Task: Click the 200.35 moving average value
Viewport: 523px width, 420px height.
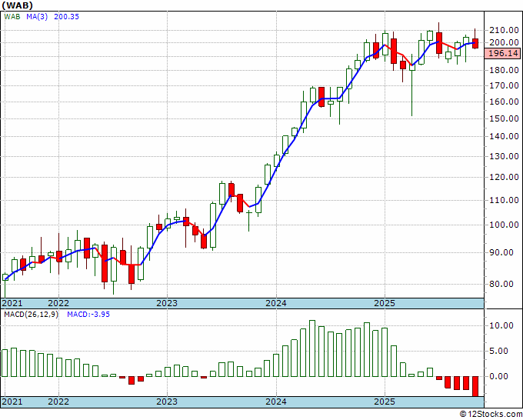Action: tap(66, 17)
